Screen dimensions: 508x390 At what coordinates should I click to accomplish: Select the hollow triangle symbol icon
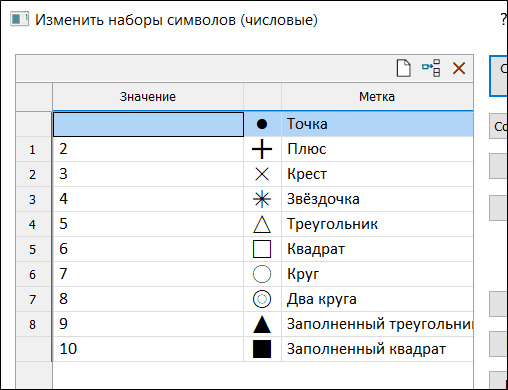click(262, 224)
